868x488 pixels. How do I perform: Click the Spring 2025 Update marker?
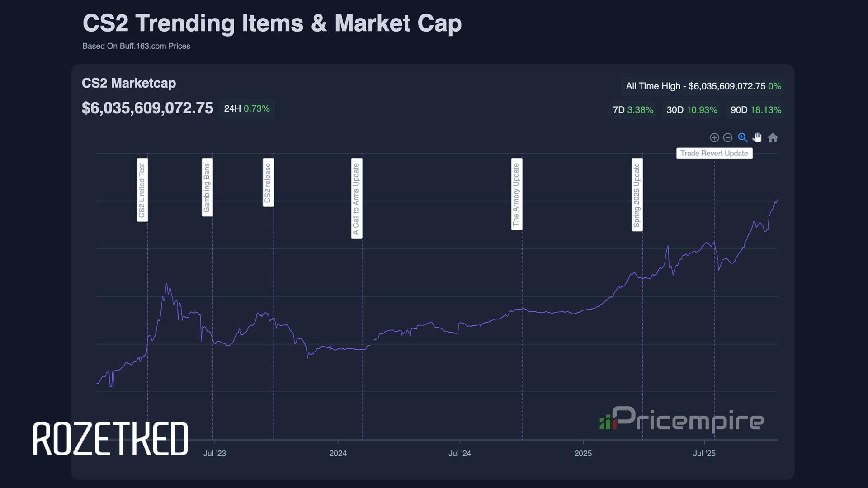pyautogui.click(x=637, y=195)
